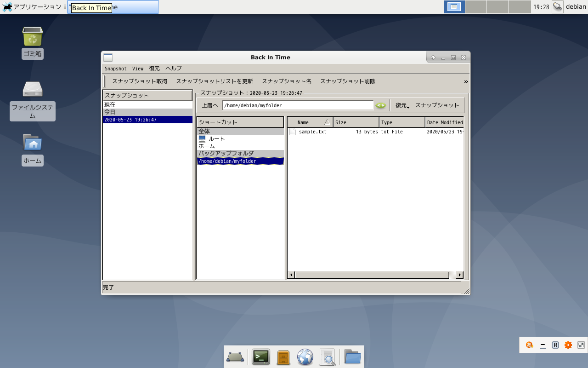Viewport: 588px width, 368px height.
Task: Launch the terminal from the dock
Action: [x=261, y=357]
